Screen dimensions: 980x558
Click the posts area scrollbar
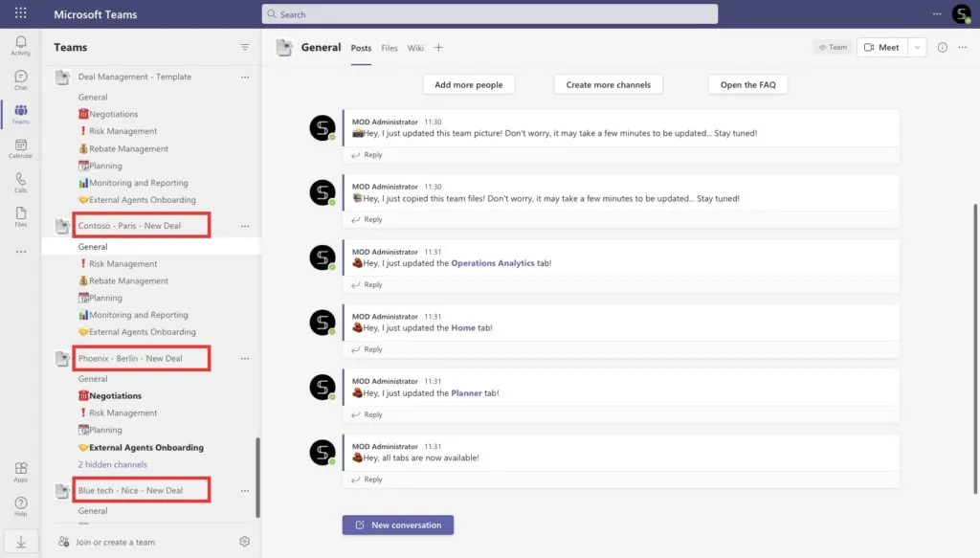pyautogui.click(x=975, y=348)
